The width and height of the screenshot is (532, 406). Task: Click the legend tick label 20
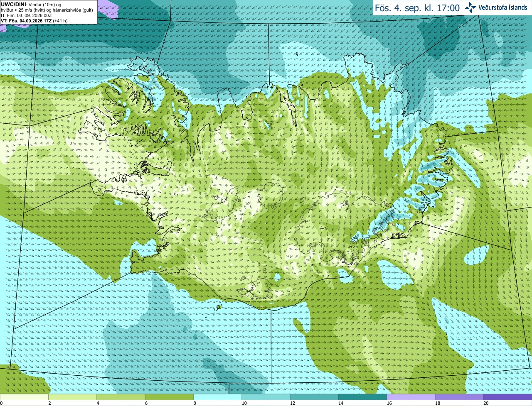pyautogui.click(x=486, y=403)
